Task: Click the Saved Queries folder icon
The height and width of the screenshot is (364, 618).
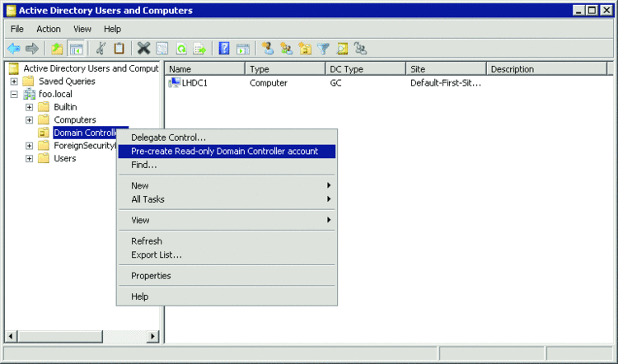Action: click(x=28, y=82)
